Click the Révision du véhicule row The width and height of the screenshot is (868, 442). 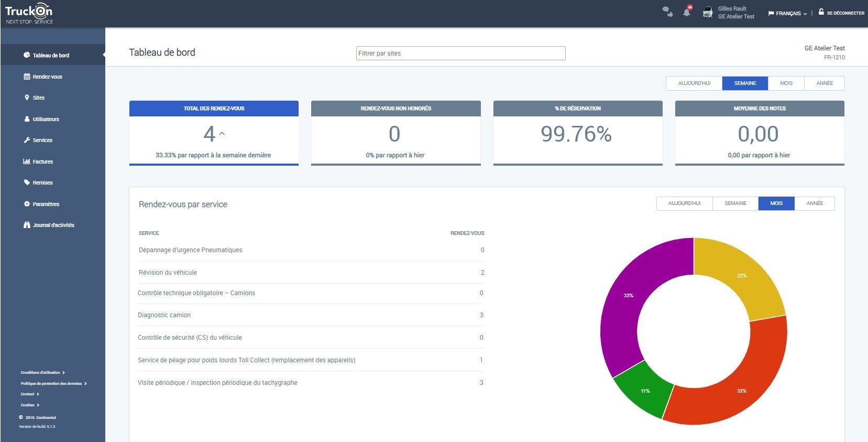(311, 273)
